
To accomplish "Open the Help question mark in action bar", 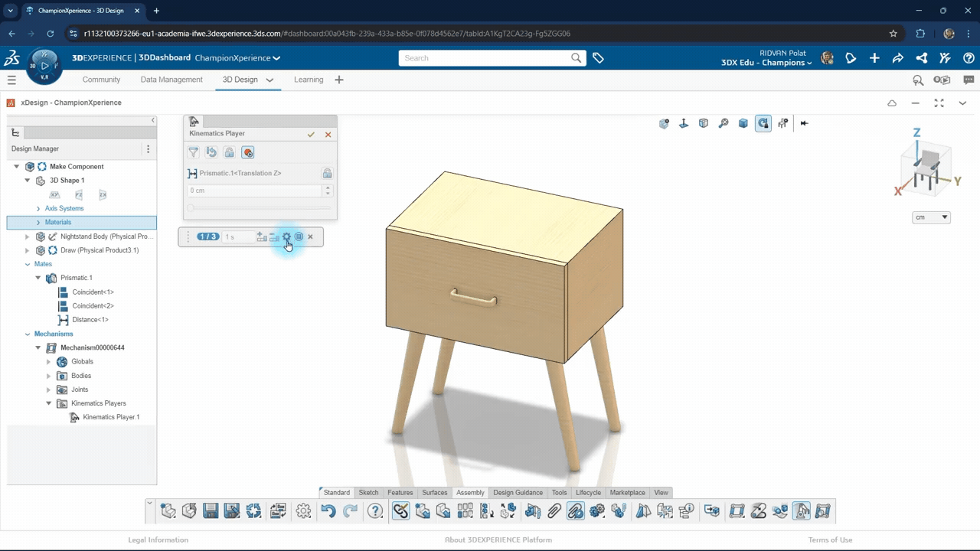I will (x=375, y=511).
